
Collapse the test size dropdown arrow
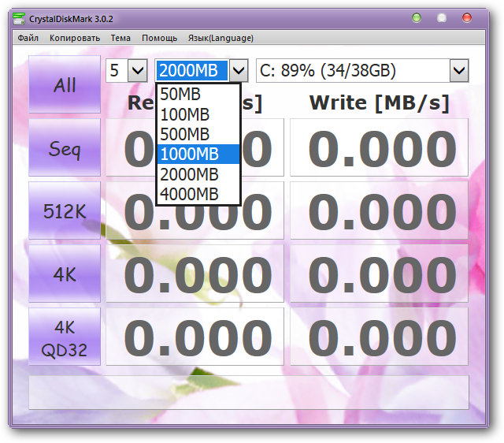pyautogui.click(x=239, y=70)
